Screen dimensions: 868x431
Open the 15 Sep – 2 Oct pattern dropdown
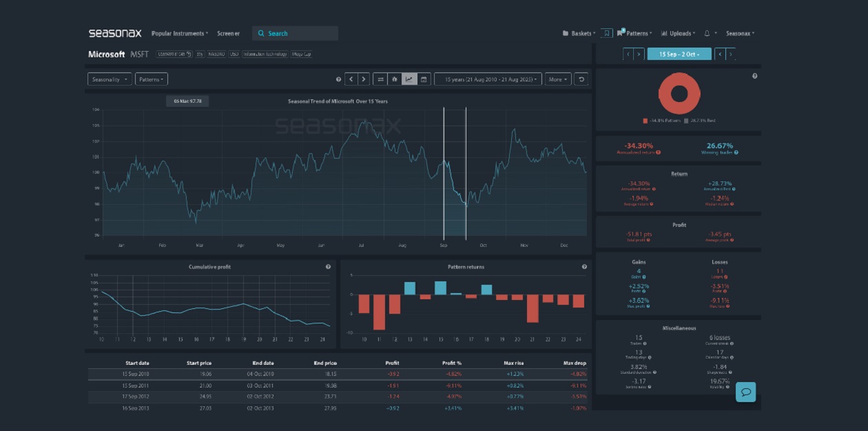tap(679, 54)
